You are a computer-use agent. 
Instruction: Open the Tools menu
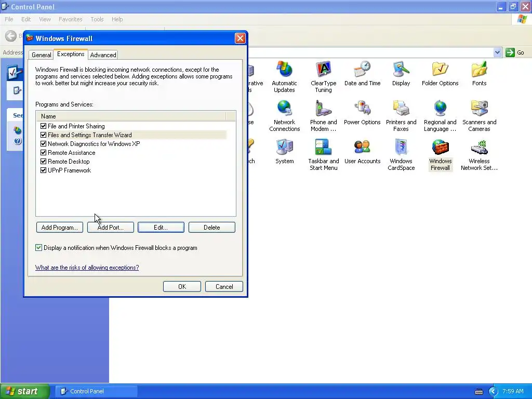point(97,19)
